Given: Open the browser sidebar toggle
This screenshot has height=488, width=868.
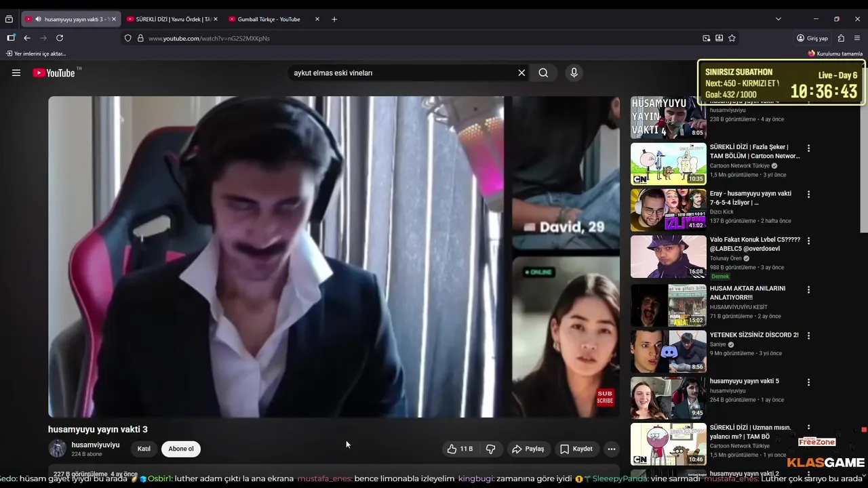Looking at the screenshot, I should click(x=11, y=38).
